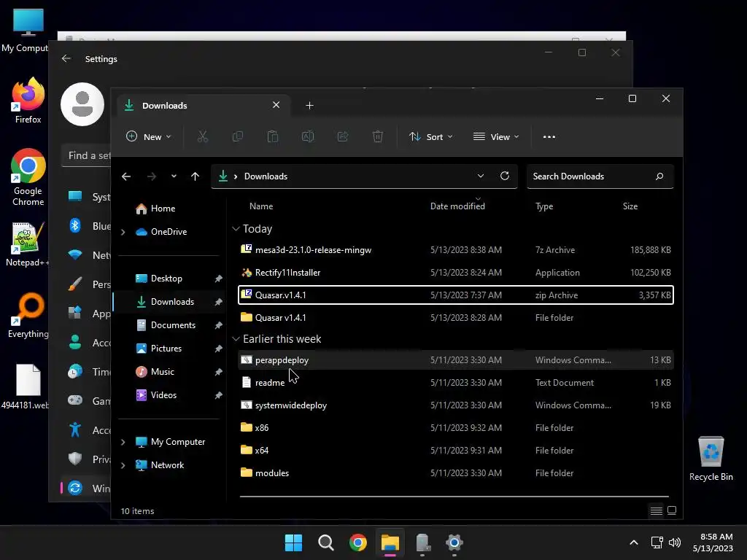The width and height of the screenshot is (747, 560).
Task: Sort by Date modified column header
Action: (457, 206)
